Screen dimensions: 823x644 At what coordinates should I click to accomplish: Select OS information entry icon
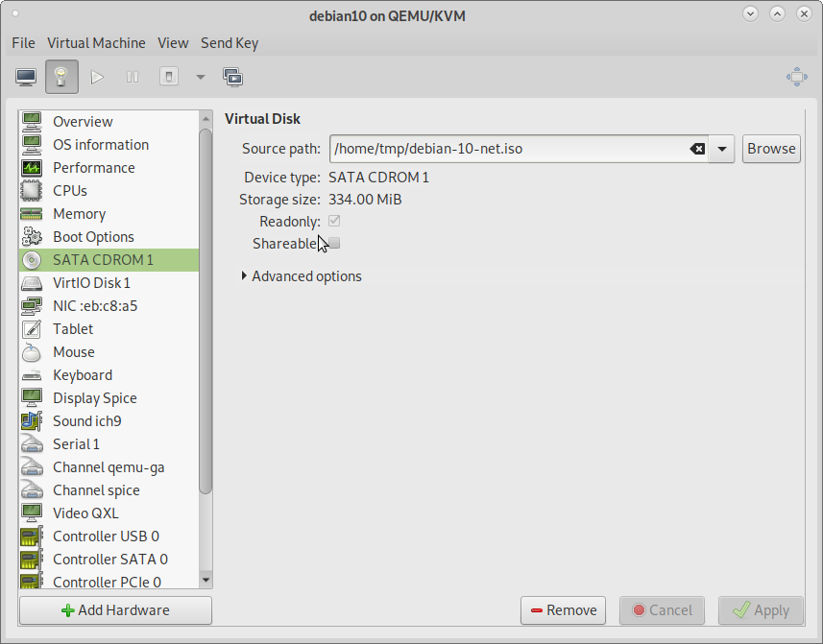coord(32,145)
